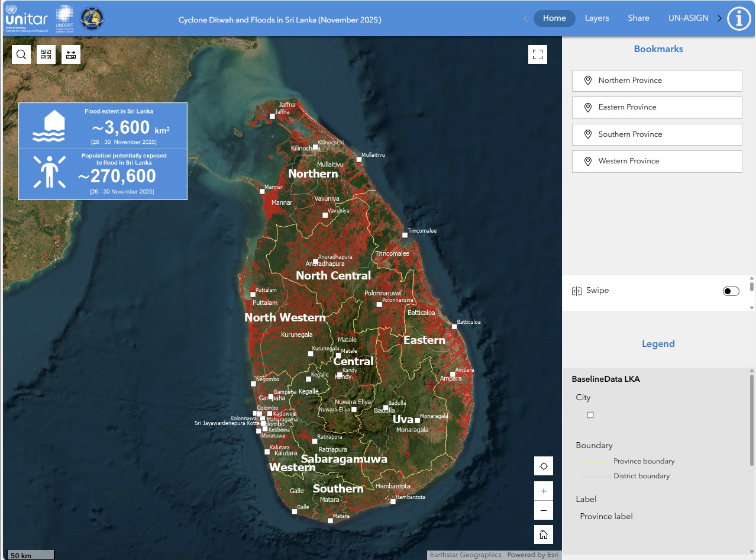Jump to Eastern Province bookmark
This screenshot has height=560, width=756.
[x=657, y=107]
